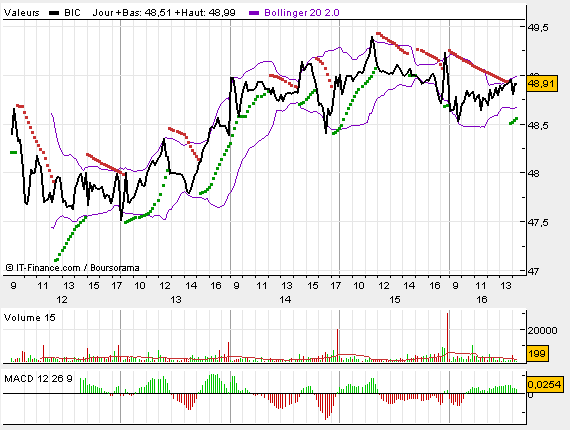
Task: Click the black BIC legend swatch
Action: [54, 13]
